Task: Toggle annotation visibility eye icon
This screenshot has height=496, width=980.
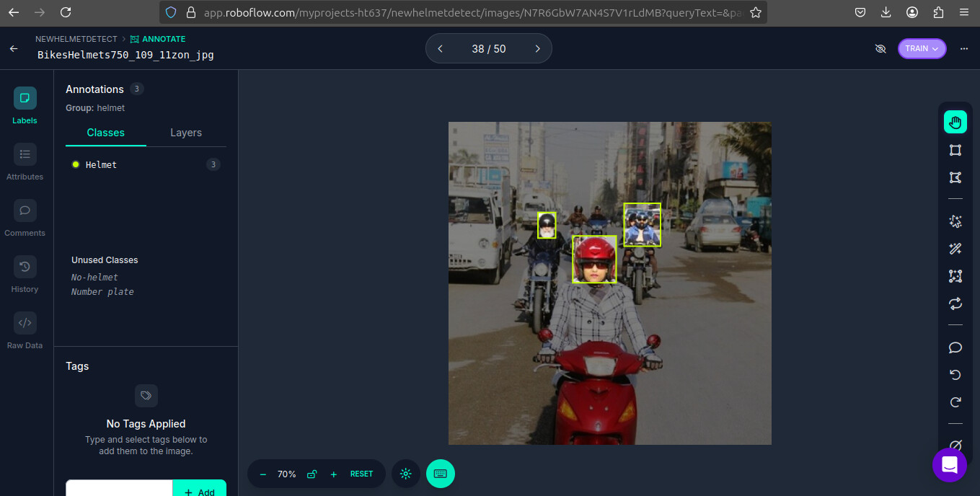Action: [x=880, y=48]
